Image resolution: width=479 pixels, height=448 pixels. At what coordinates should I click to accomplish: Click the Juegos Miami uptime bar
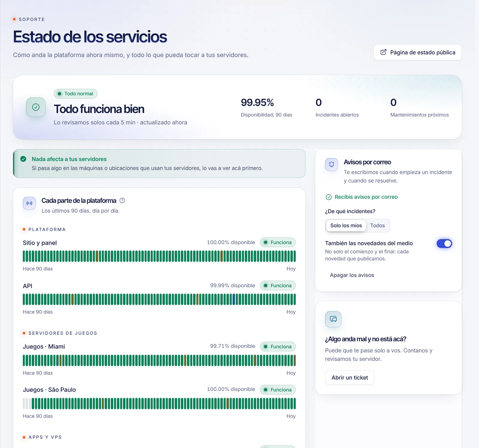159,360
